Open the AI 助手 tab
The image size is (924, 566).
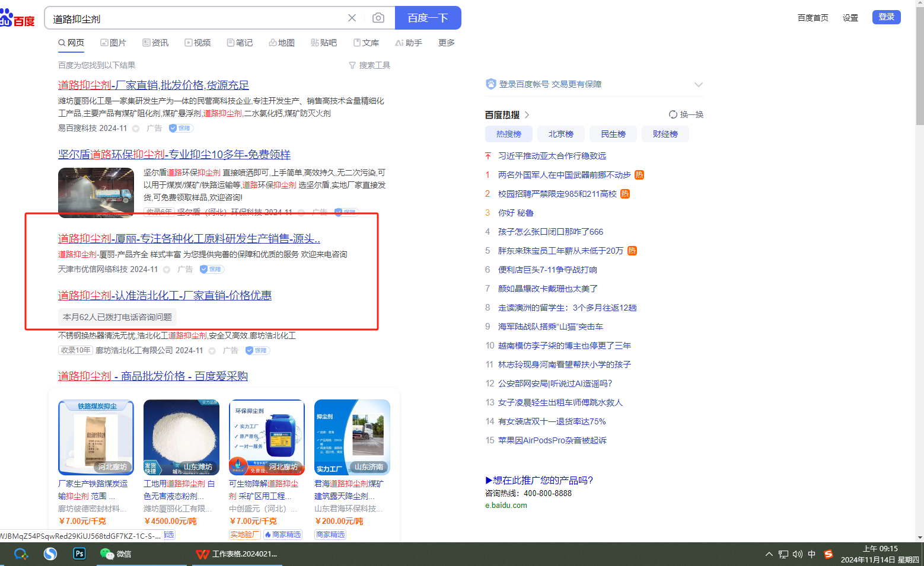[409, 43]
